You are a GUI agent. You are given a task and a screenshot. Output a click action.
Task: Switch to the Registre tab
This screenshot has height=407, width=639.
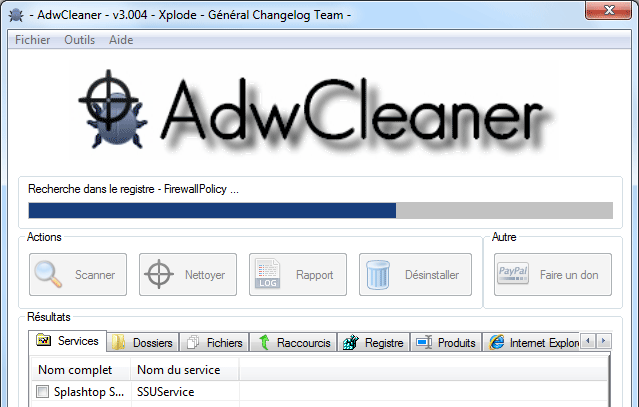[374, 343]
